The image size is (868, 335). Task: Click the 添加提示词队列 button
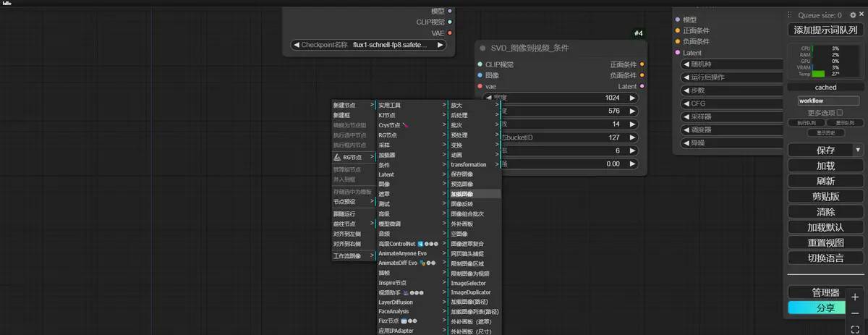[x=825, y=30]
